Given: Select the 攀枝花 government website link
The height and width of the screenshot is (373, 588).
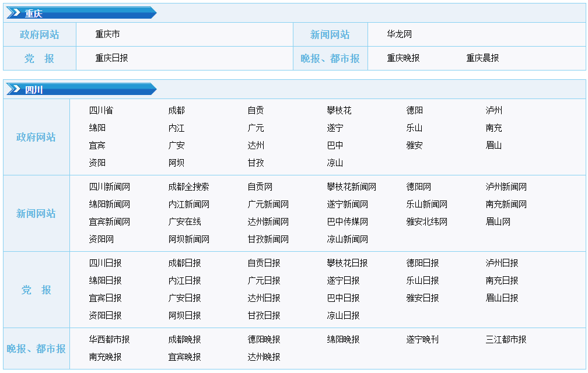Looking at the screenshot, I should (x=339, y=111).
